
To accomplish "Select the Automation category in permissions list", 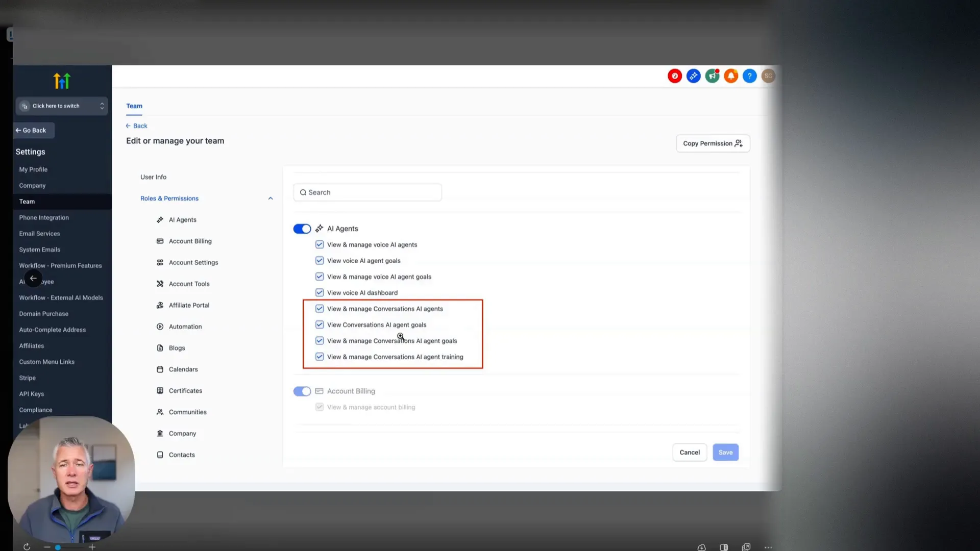I will coord(185,327).
